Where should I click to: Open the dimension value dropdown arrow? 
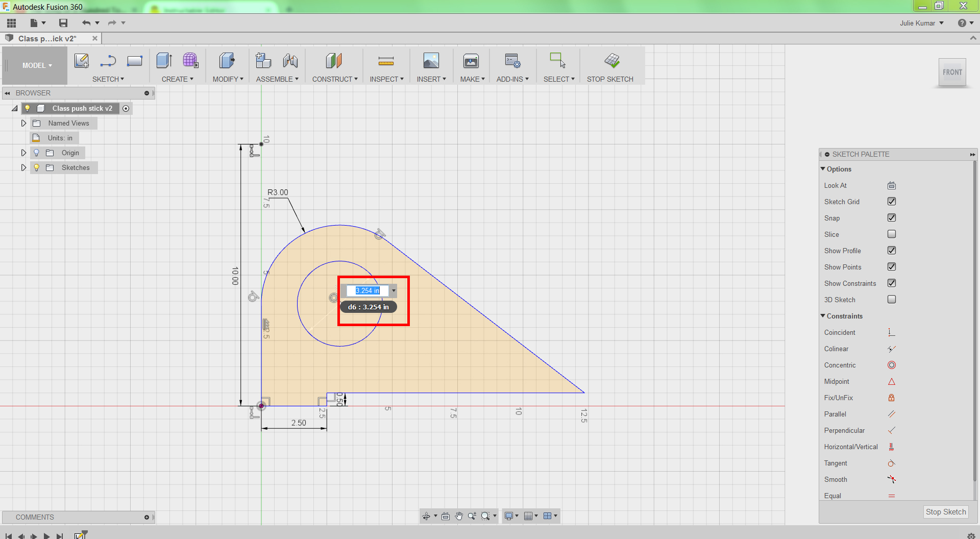point(394,290)
